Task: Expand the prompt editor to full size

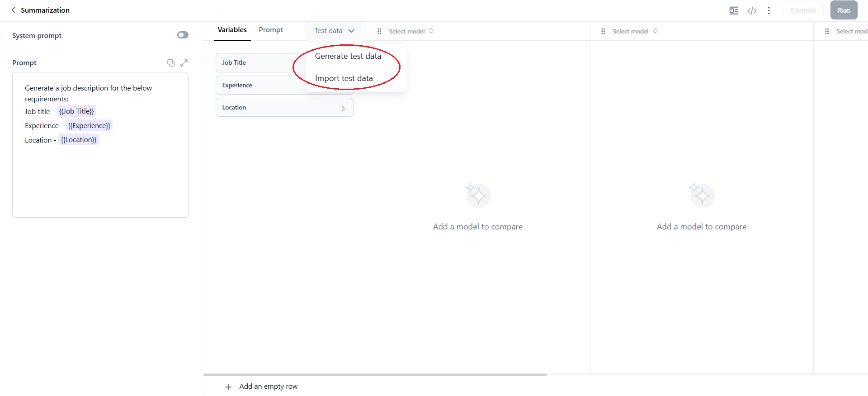Action: point(184,63)
